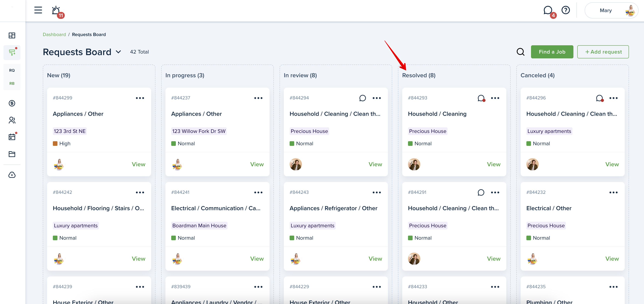Open more options for request #844291

tap(495, 193)
